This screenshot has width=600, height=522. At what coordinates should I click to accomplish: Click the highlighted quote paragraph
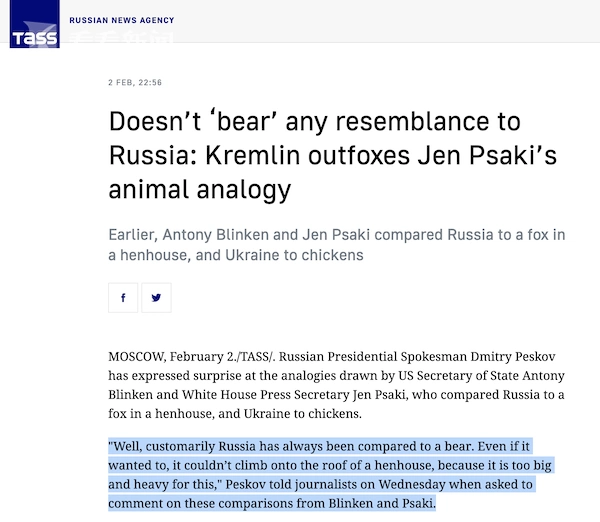[x=330, y=475]
